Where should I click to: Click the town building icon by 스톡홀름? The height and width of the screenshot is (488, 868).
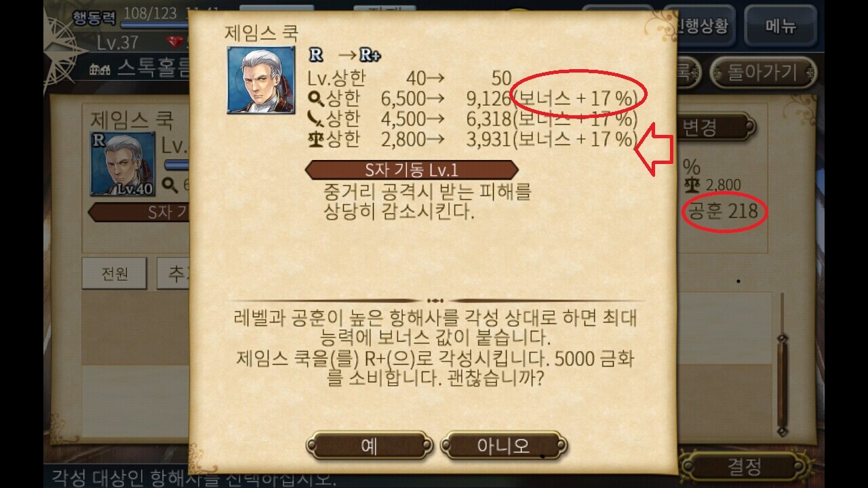(100, 68)
